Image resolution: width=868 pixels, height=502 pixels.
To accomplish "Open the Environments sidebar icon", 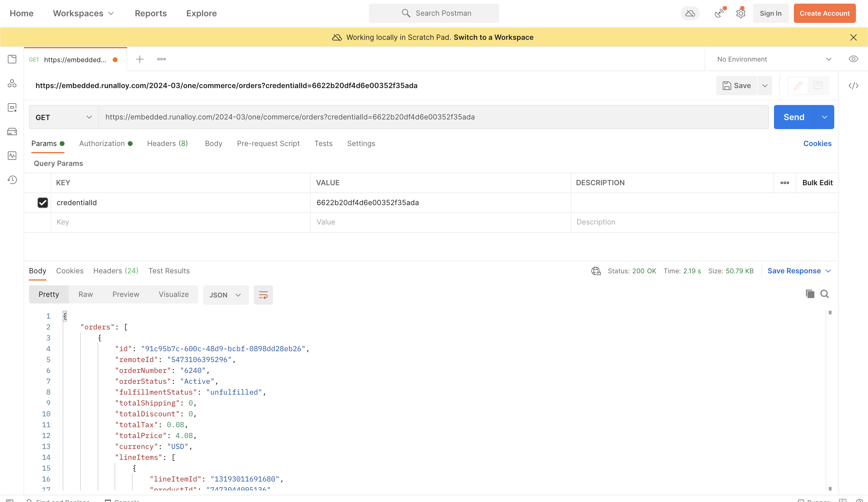I will [x=12, y=107].
